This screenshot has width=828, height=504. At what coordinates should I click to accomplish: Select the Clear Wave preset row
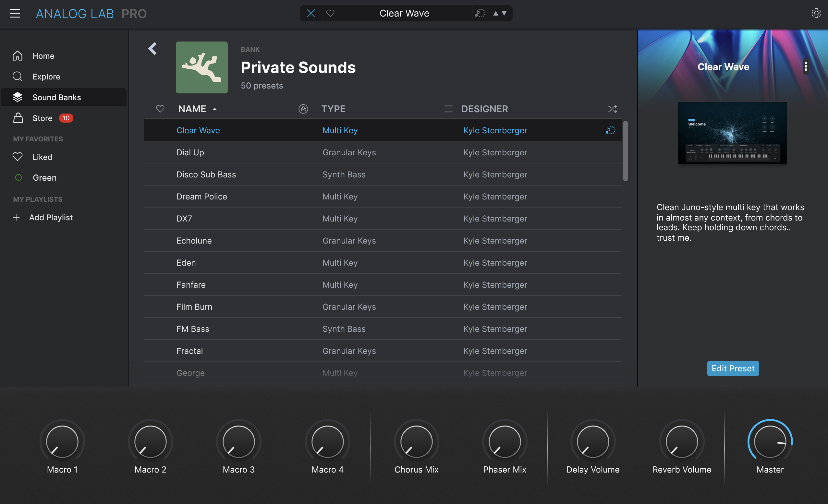click(383, 130)
